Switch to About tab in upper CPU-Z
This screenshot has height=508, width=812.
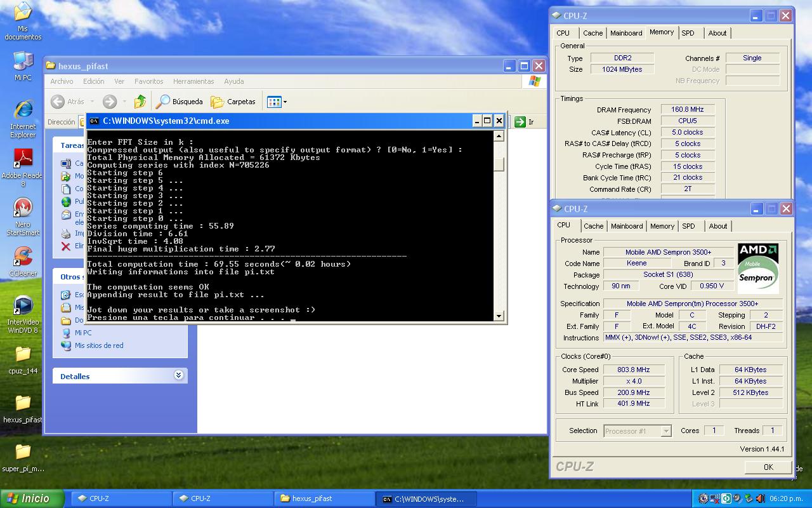717,33
